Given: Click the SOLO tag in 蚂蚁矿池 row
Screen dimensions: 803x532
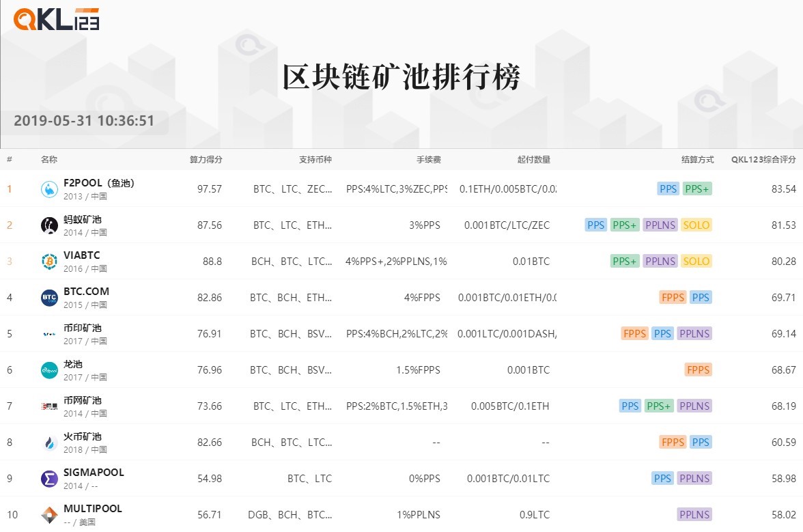Looking at the screenshot, I should coord(696,225).
